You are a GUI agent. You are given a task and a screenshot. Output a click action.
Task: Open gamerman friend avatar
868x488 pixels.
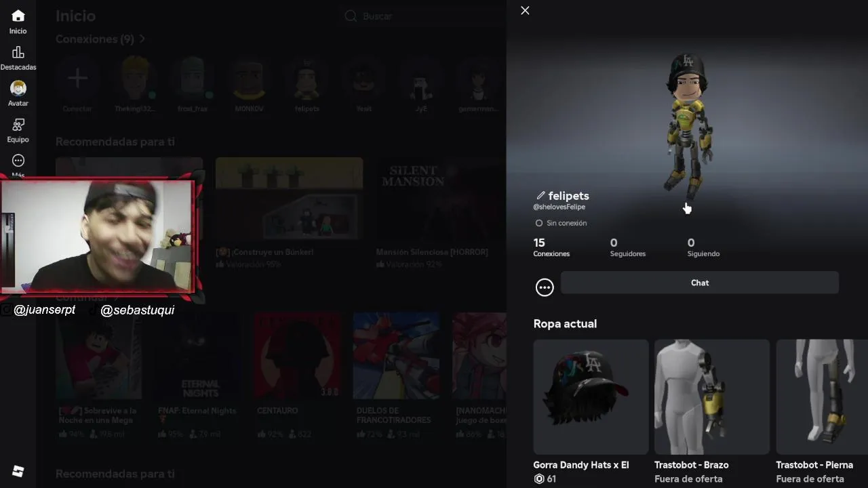click(479, 79)
